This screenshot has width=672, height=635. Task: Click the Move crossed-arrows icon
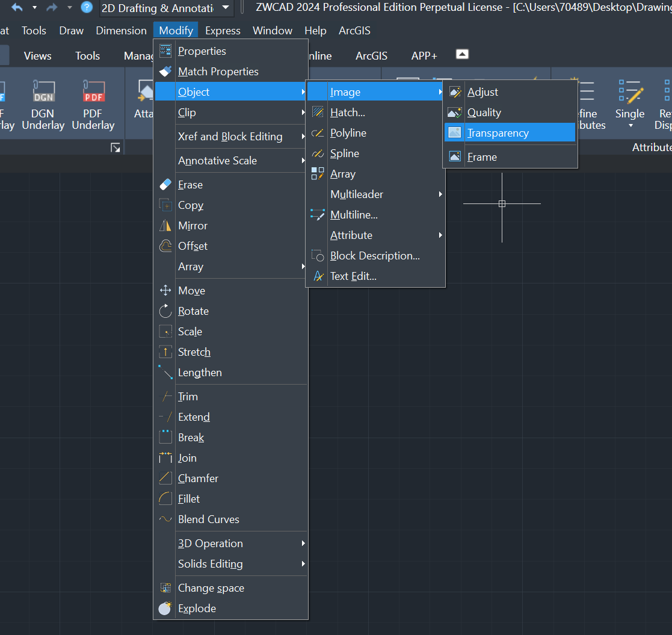tap(165, 291)
